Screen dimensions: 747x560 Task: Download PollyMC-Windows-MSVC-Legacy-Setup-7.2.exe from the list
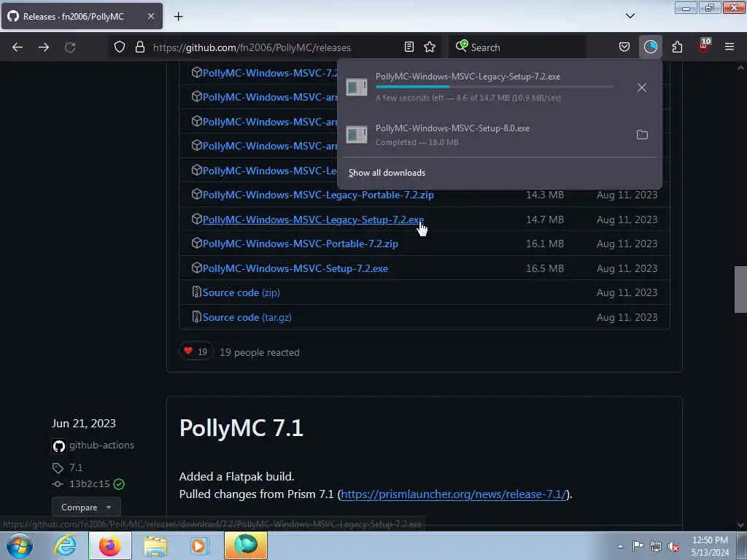[x=313, y=219]
